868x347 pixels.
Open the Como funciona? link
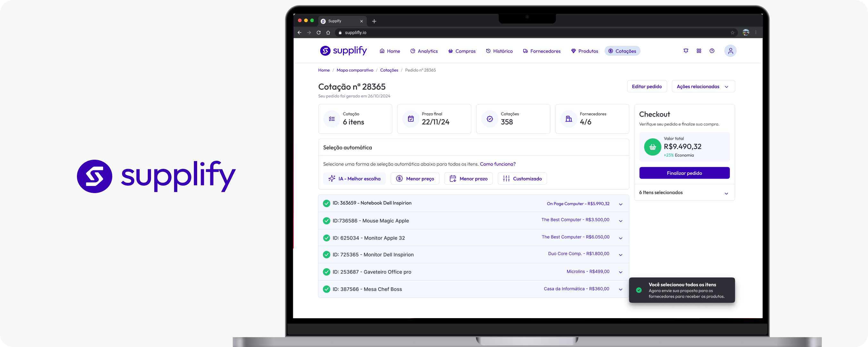click(497, 164)
